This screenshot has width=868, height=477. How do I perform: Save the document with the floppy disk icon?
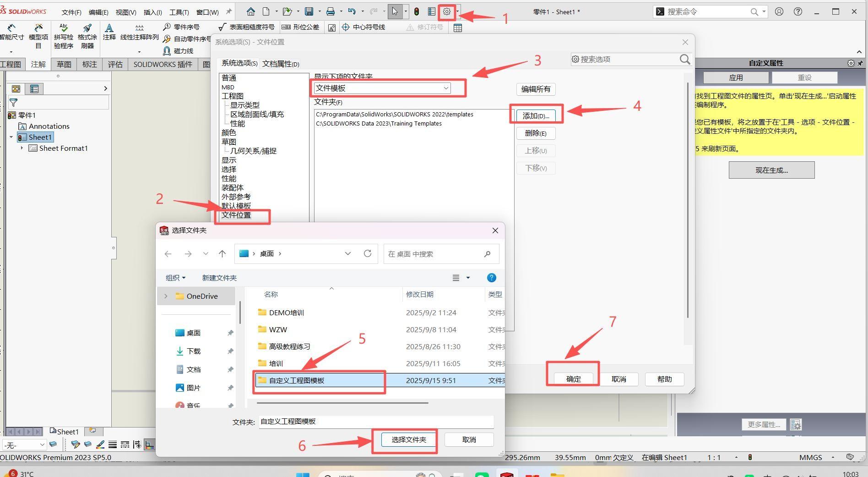[309, 12]
